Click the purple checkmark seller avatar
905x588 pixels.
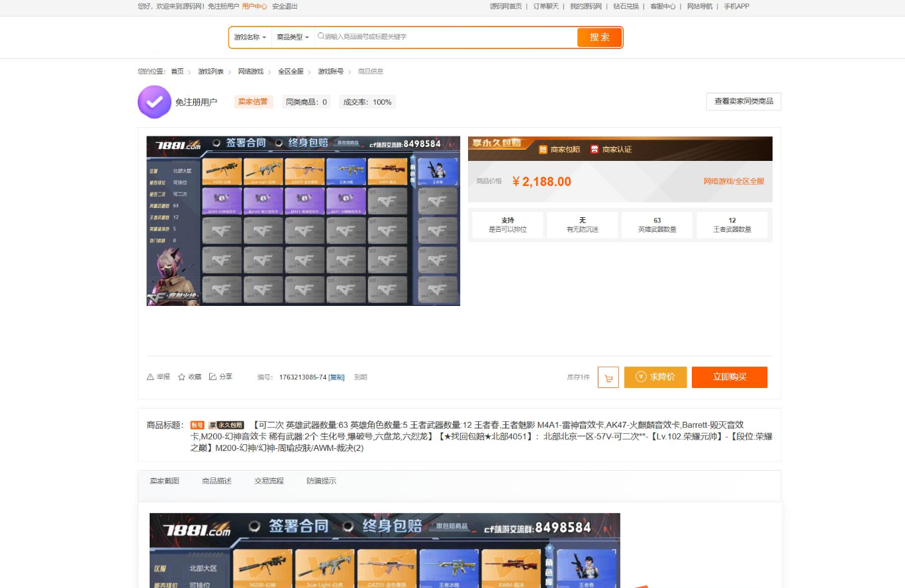(x=154, y=102)
